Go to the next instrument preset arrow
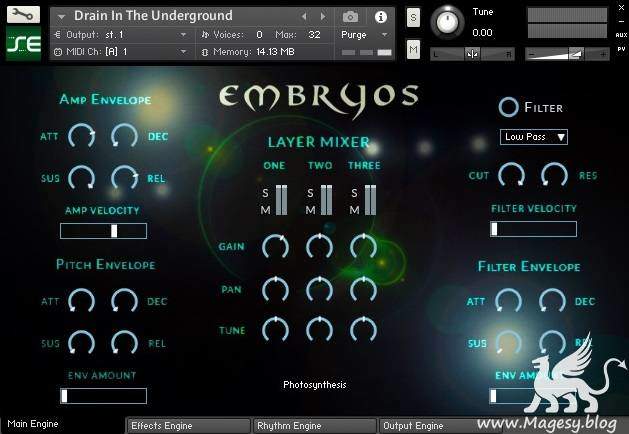Viewport: 629px width, 434px height. (323, 16)
